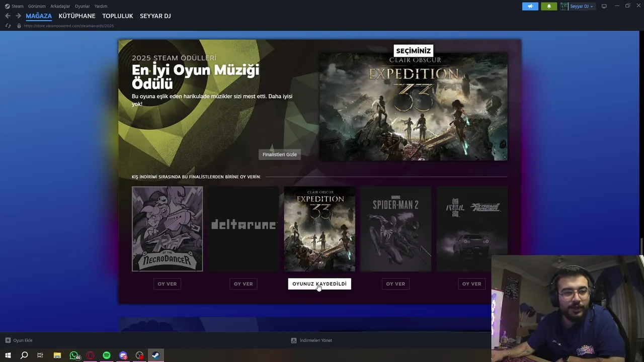
Task: Open Spotify from the taskbar
Action: pos(107,355)
